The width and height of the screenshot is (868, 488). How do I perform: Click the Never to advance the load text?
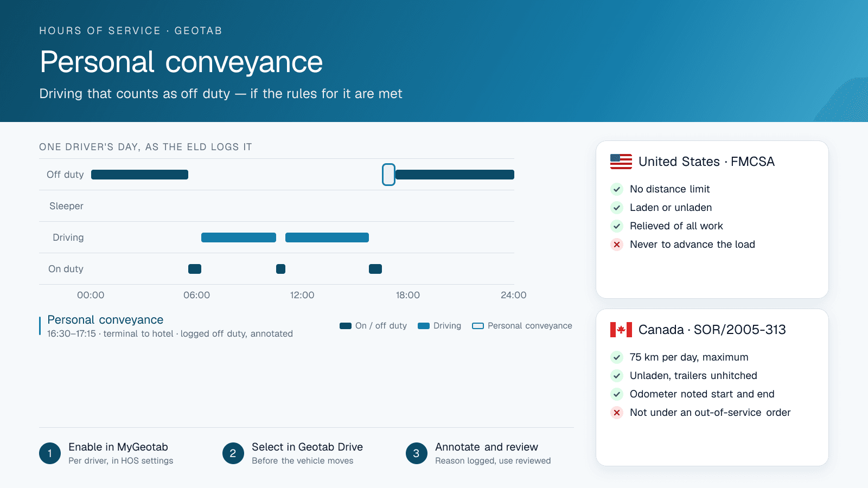coord(692,245)
